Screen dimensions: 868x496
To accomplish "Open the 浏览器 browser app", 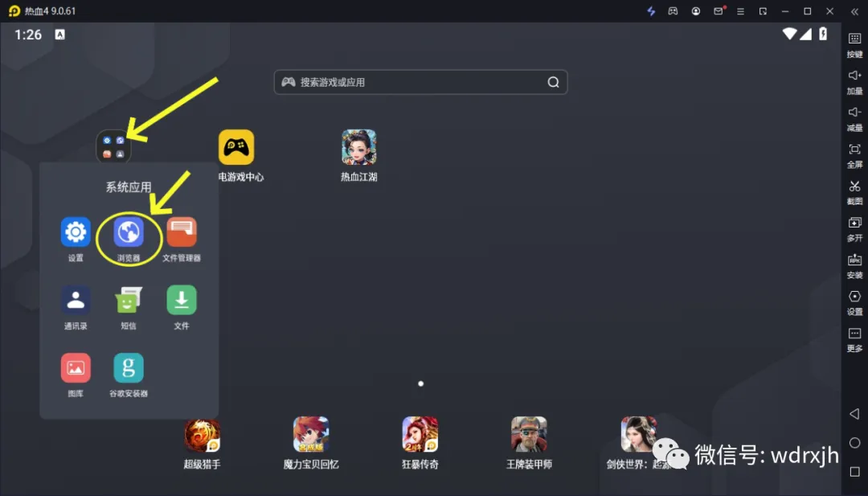I will click(129, 233).
